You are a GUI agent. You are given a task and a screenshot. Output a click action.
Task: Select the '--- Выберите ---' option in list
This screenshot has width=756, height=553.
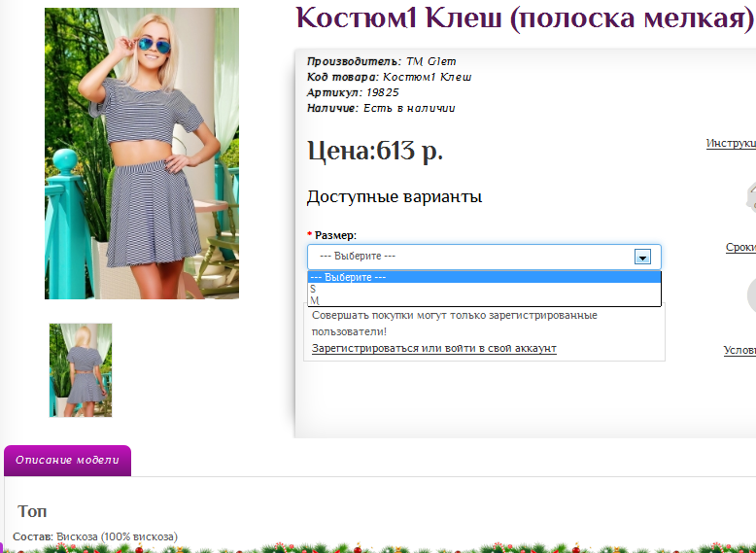pyautogui.click(x=484, y=277)
